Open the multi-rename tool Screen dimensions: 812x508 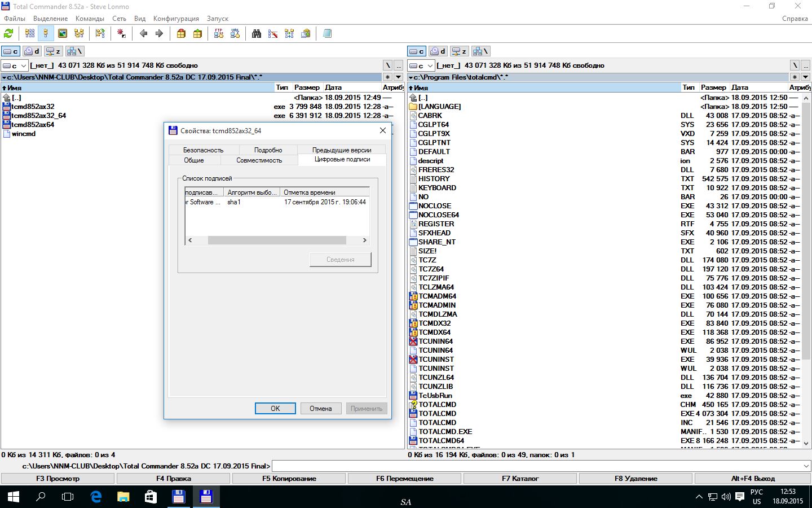click(x=273, y=34)
